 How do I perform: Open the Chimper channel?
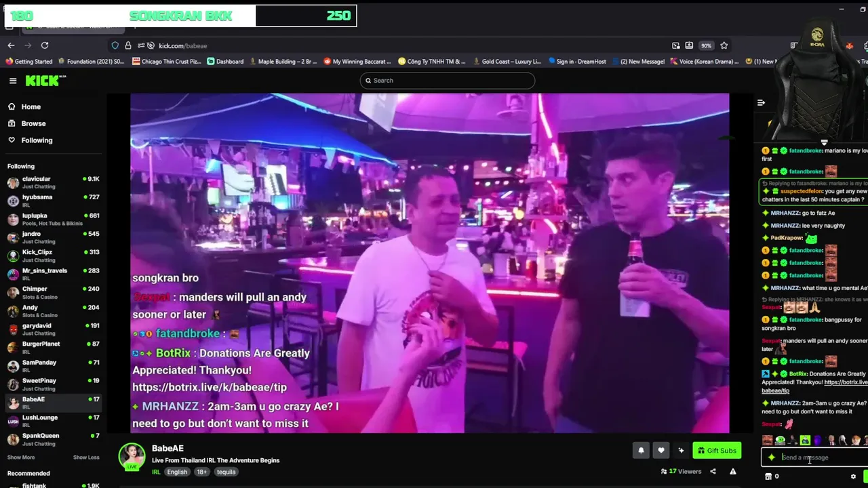click(x=53, y=291)
